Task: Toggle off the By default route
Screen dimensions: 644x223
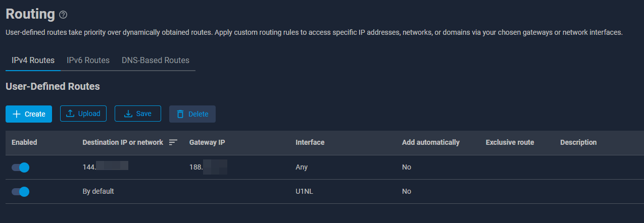Action: click(21, 191)
